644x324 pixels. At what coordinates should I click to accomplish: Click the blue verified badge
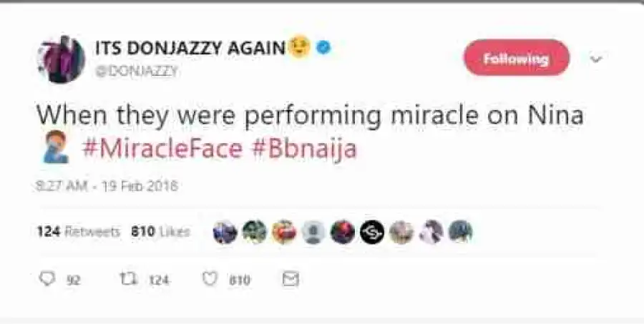(324, 48)
